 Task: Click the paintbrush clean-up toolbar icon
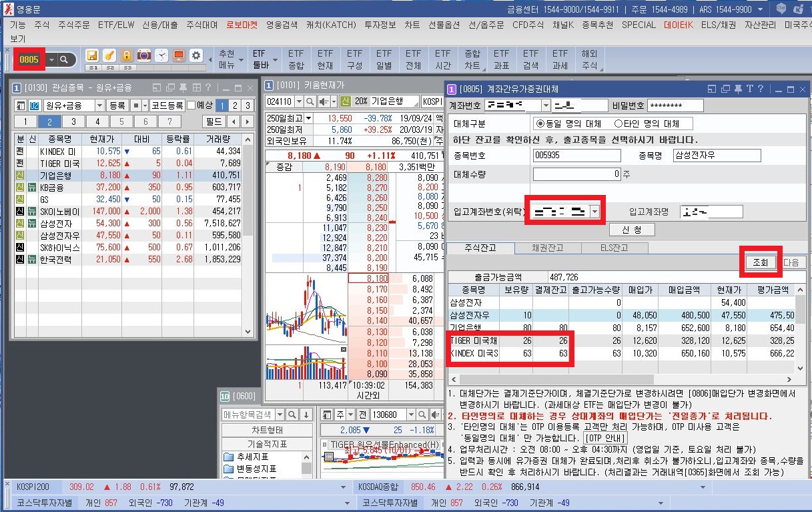point(109,56)
